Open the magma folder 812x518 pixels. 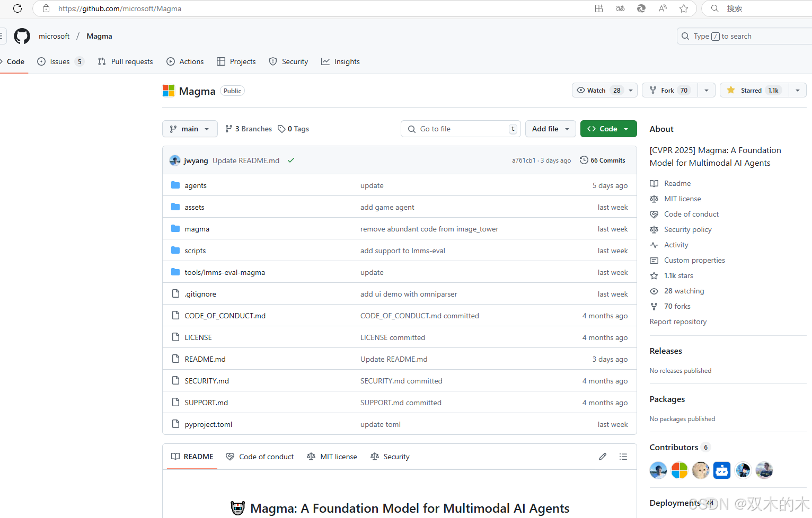197,229
